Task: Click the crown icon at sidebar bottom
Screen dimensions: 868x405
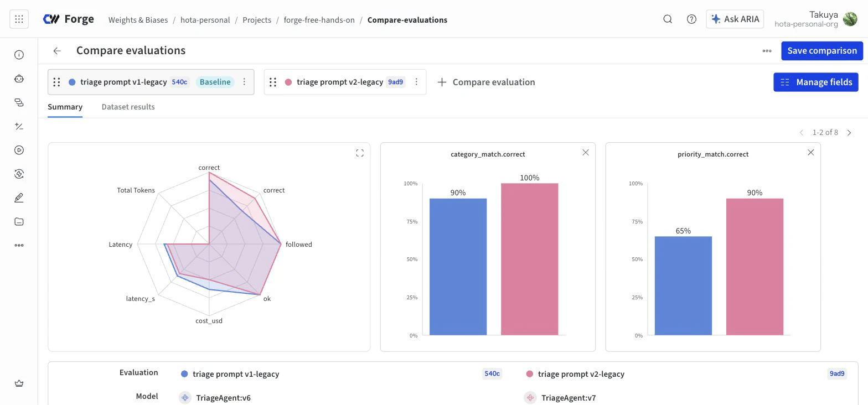Action: coord(19,383)
